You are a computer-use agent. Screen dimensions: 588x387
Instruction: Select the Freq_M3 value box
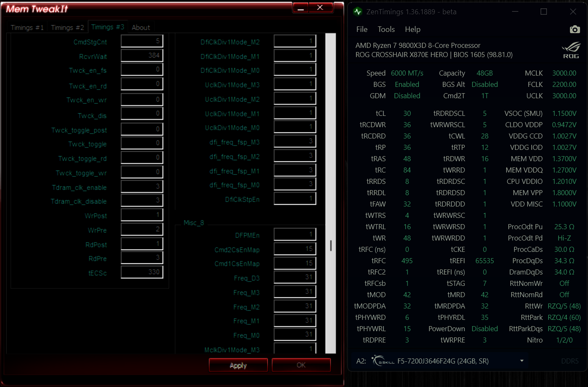(x=295, y=292)
